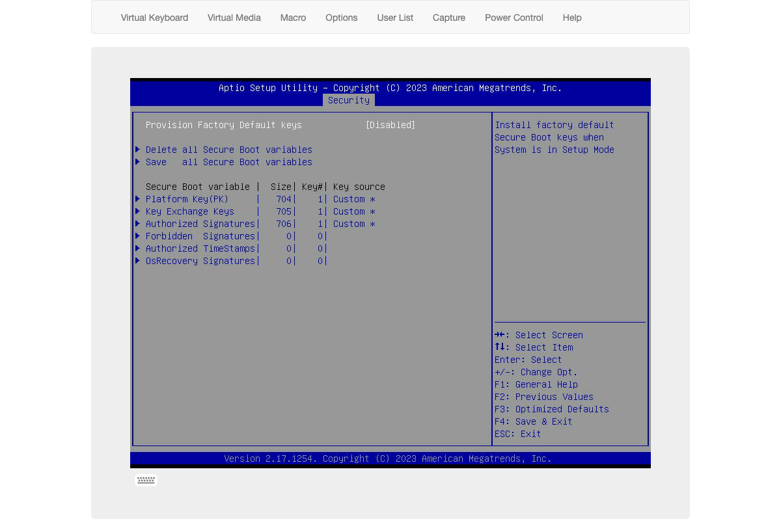Open the Help menu

571,18
